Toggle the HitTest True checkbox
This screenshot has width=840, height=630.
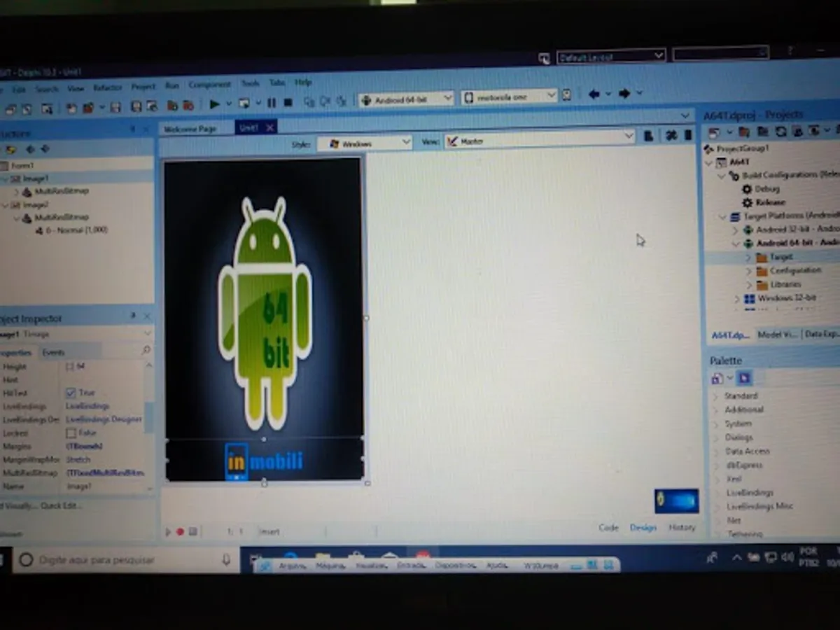click(71, 393)
